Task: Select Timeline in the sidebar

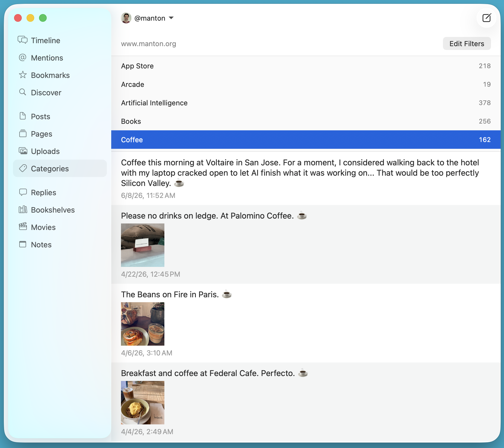Action: pos(46,40)
